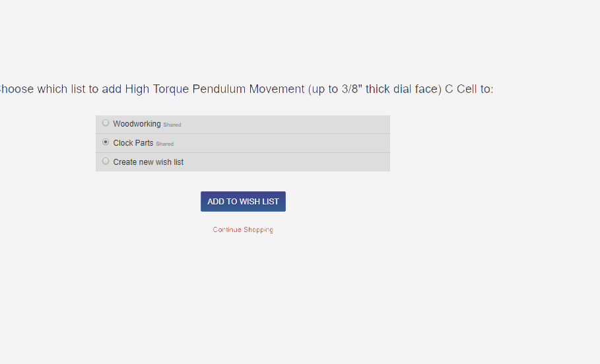Click the Clock Parts list label text
Image resolution: width=600 pixels, height=364 pixels.
(133, 143)
